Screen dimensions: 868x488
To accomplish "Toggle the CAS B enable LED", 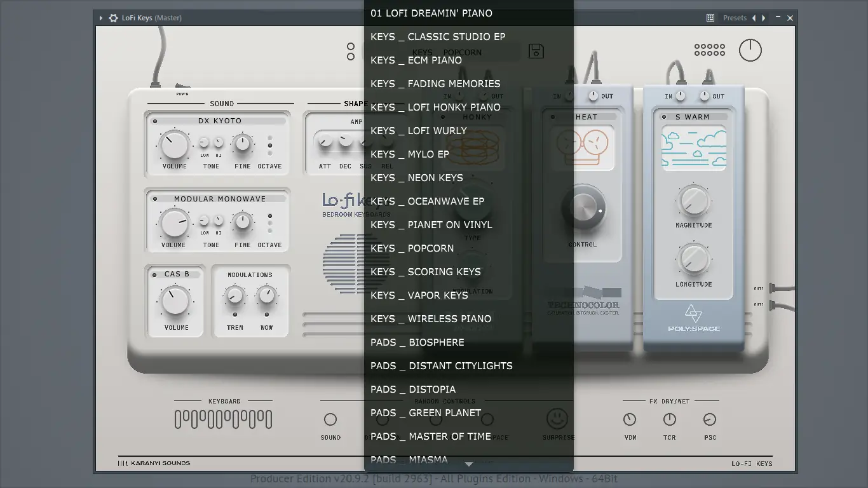I will [x=154, y=275].
